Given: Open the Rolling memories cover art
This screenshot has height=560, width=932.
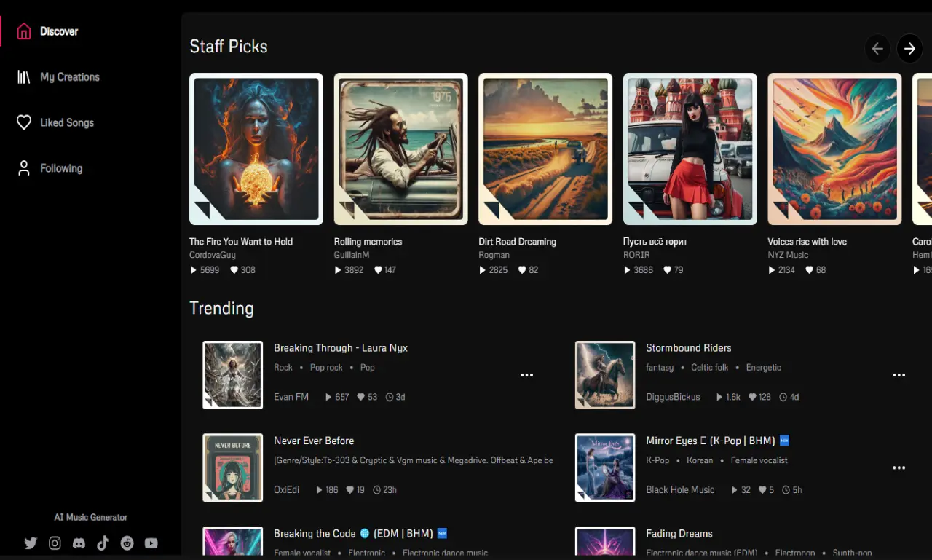Looking at the screenshot, I should click(x=400, y=149).
